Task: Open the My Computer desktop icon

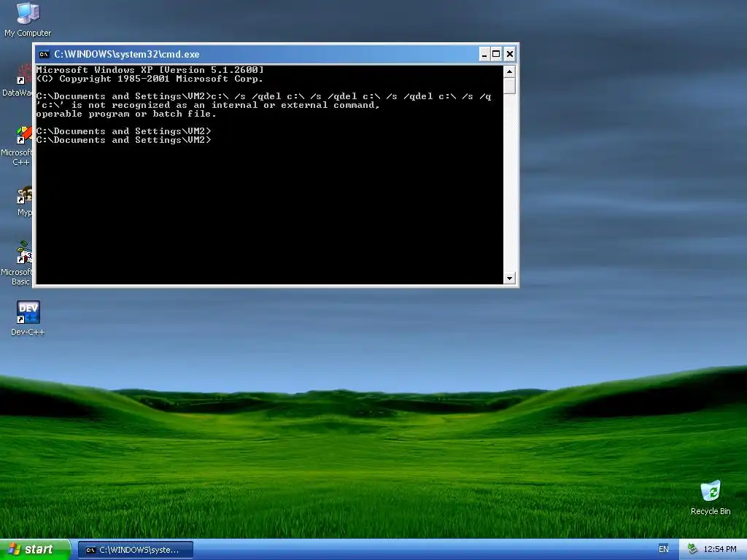Action: 28,20
